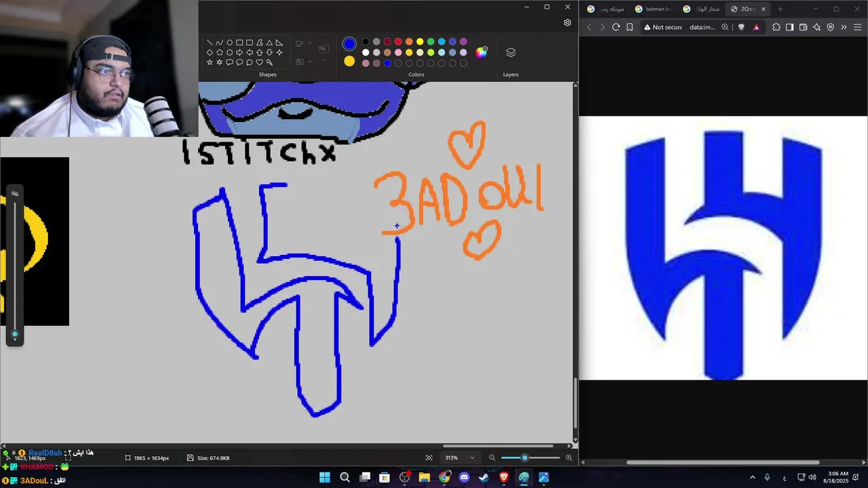This screenshot has width=868, height=488.
Task: Open the 313% zoom level dropdown
Action: coord(460,457)
